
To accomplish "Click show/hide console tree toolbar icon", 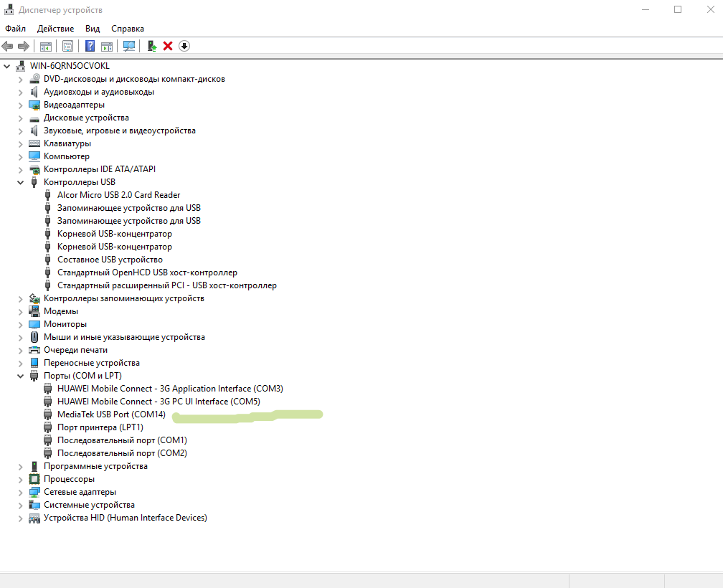I will [x=45, y=46].
